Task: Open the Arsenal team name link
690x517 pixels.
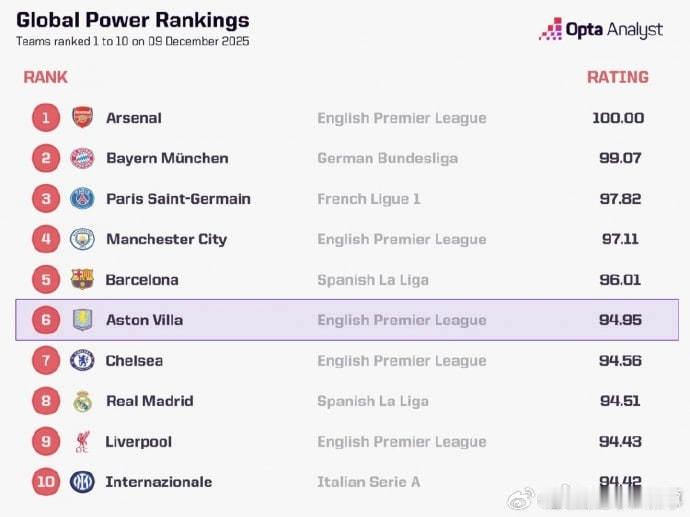Action: coord(134,118)
